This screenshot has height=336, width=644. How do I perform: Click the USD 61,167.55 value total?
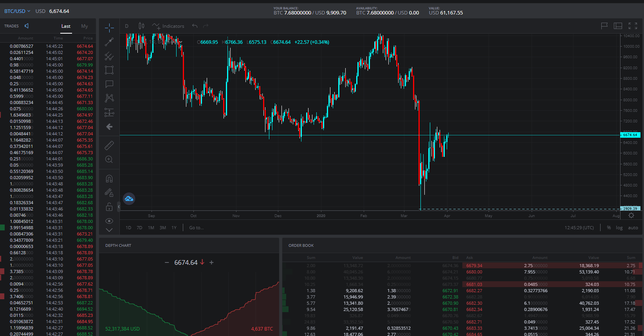point(446,13)
